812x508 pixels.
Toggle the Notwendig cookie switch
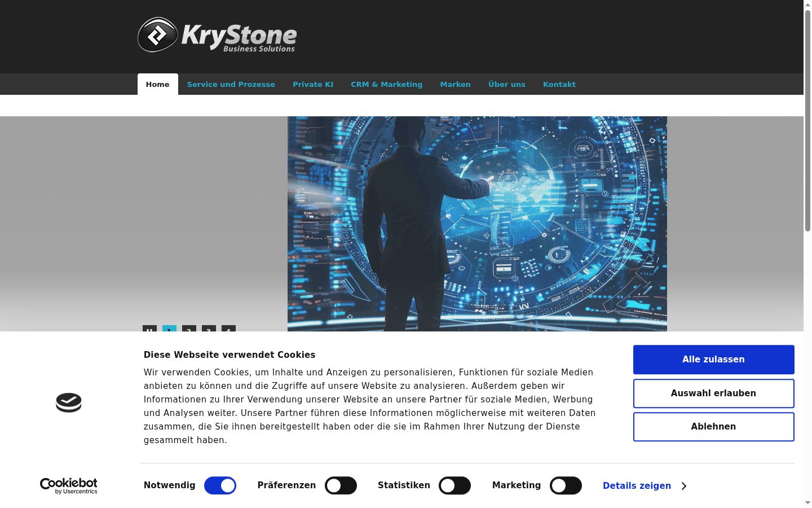[x=220, y=485]
